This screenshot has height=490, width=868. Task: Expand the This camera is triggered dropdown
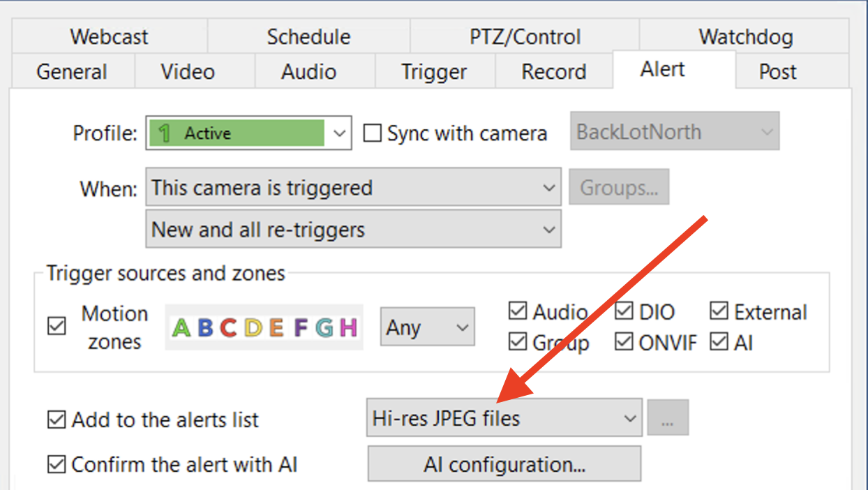click(x=353, y=188)
